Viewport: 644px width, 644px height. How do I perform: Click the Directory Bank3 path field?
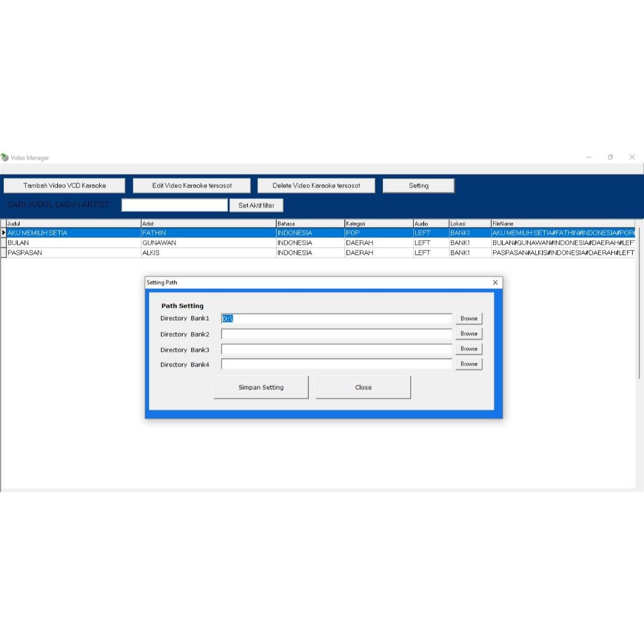(x=336, y=349)
